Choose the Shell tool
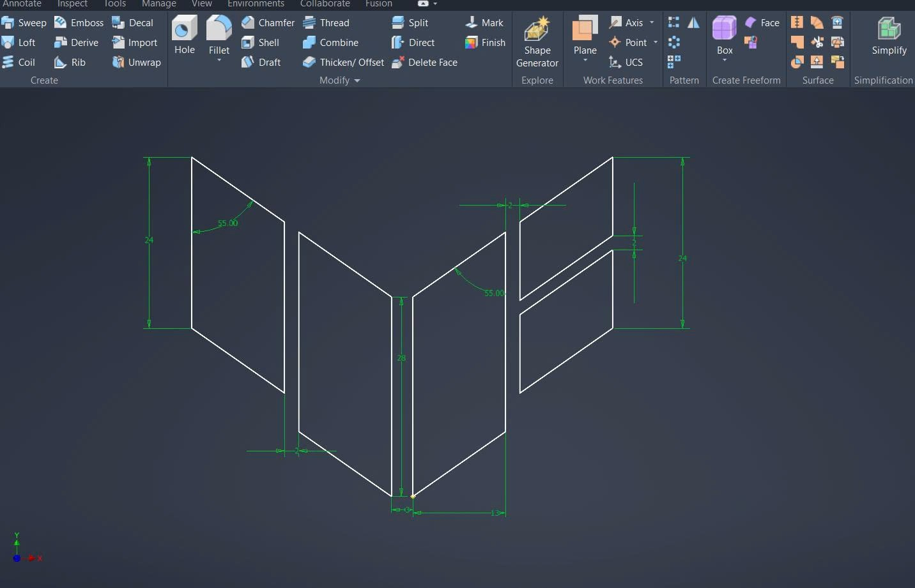 tap(261, 43)
